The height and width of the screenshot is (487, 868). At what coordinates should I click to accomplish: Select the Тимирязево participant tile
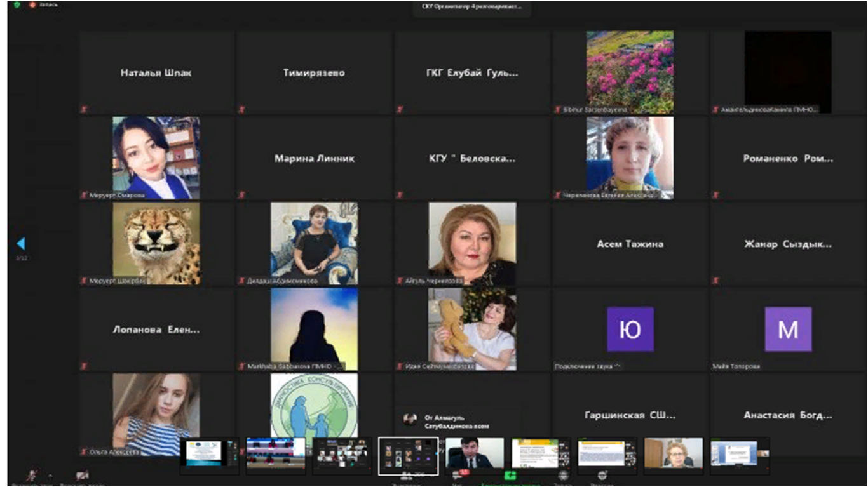[314, 72]
